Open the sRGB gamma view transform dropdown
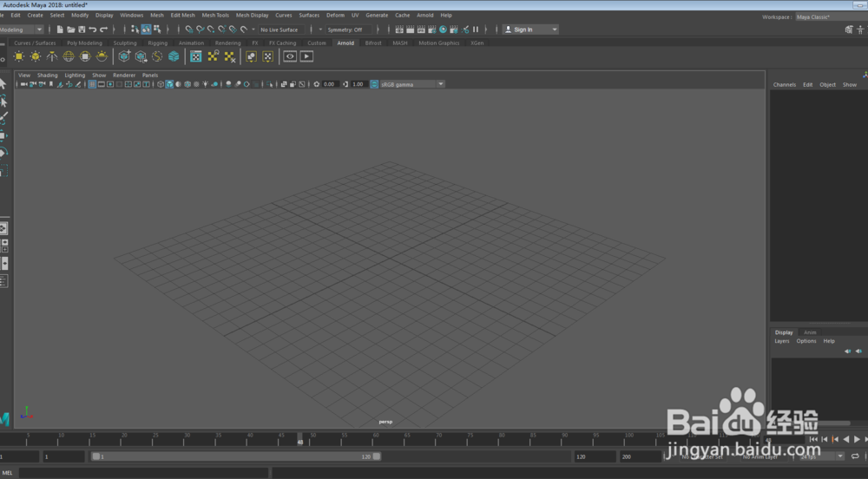 point(411,84)
